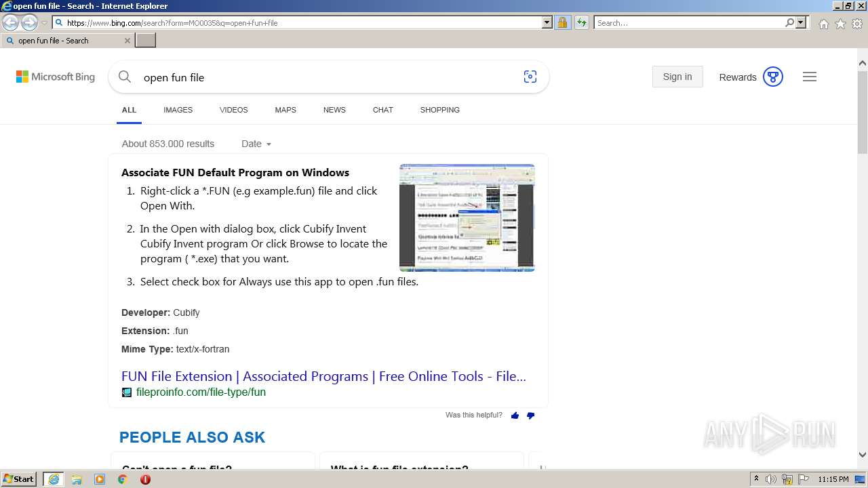Launch Chrome from the taskbar
Viewport: 868px width, 488px height.
(x=122, y=479)
